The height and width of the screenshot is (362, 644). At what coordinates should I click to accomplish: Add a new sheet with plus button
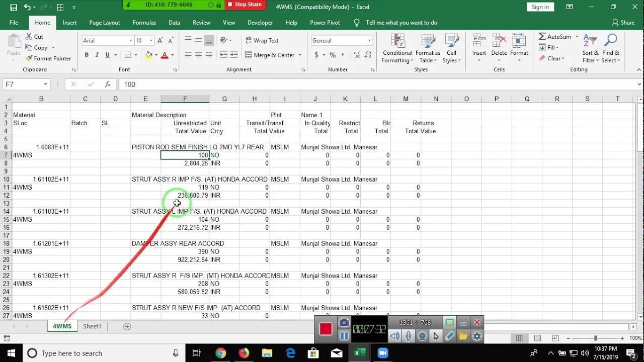(x=127, y=326)
